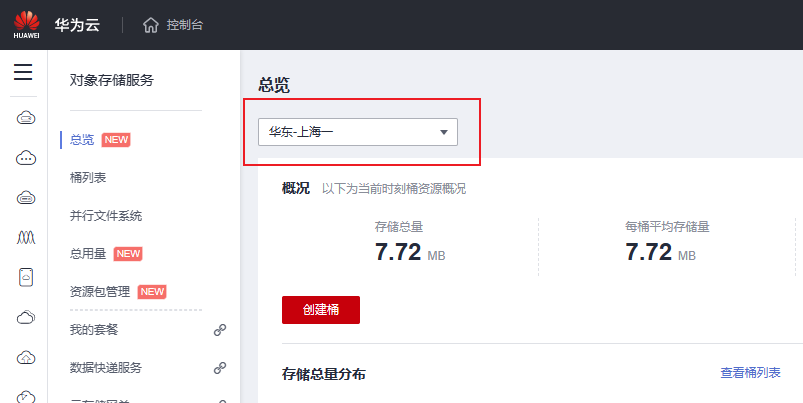Select 总览 in the side menu
The image size is (803, 403).
click(x=82, y=139)
